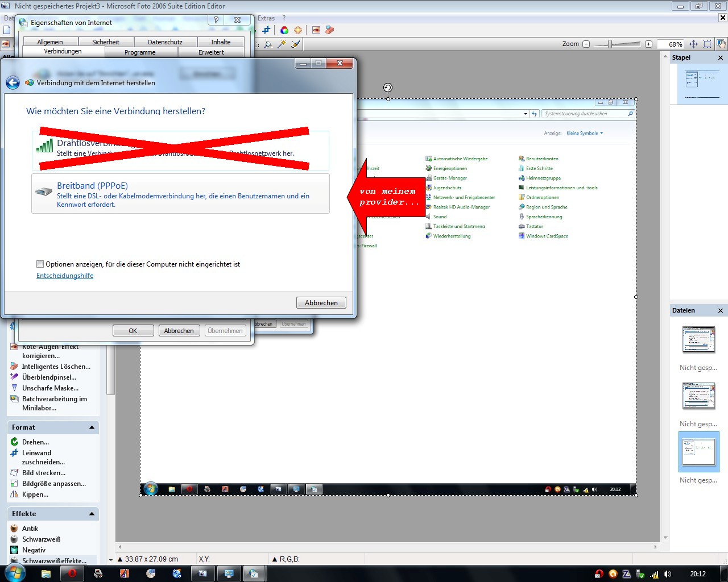The width and height of the screenshot is (728, 582).
Task: Switch to the Allgemein tab
Action: 50,42
